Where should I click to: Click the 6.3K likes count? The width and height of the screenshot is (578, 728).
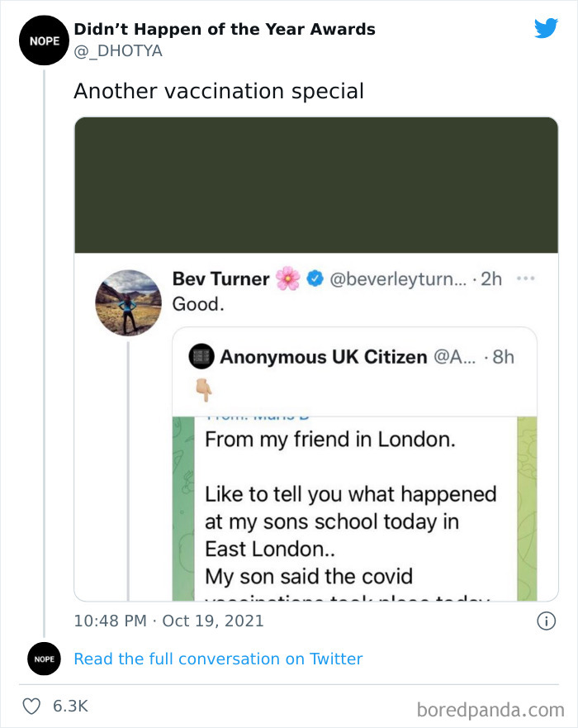click(x=70, y=707)
